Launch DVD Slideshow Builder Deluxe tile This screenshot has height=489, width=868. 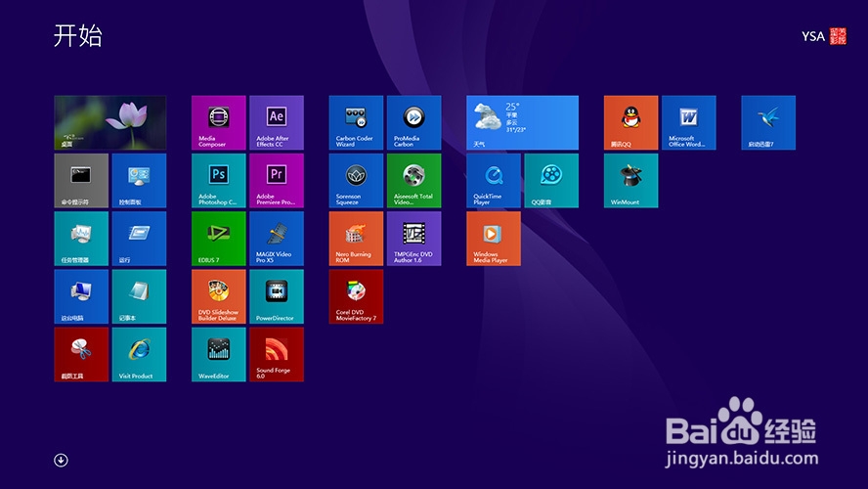click(219, 296)
